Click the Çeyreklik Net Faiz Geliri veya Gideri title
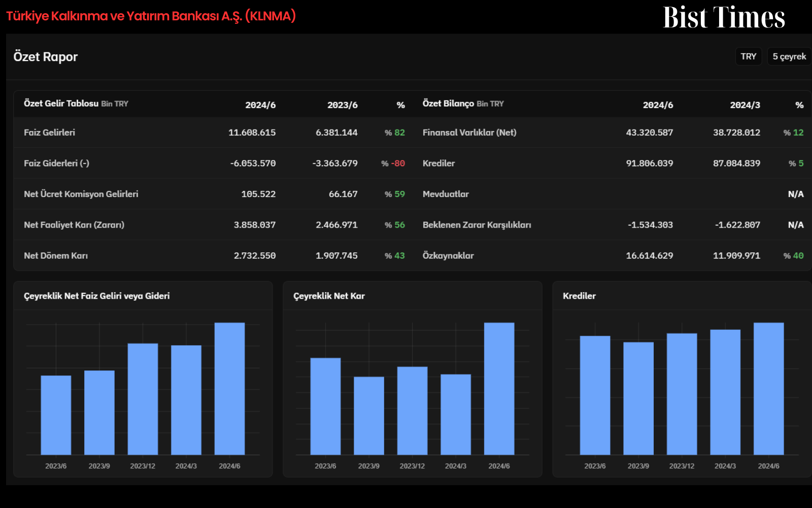Image resolution: width=812 pixels, height=508 pixels. pos(96,296)
